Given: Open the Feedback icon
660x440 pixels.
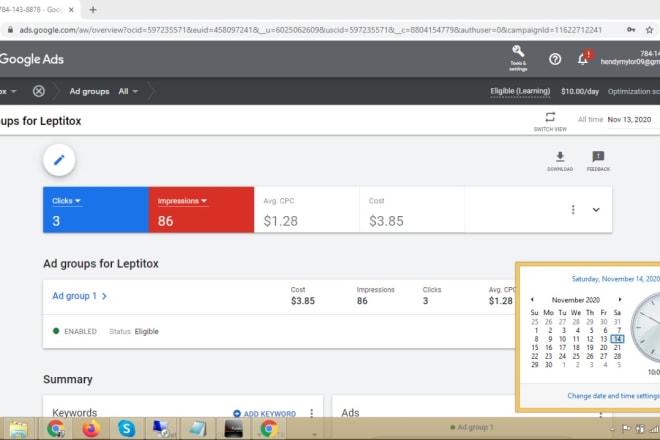Looking at the screenshot, I should tap(598, 157).
